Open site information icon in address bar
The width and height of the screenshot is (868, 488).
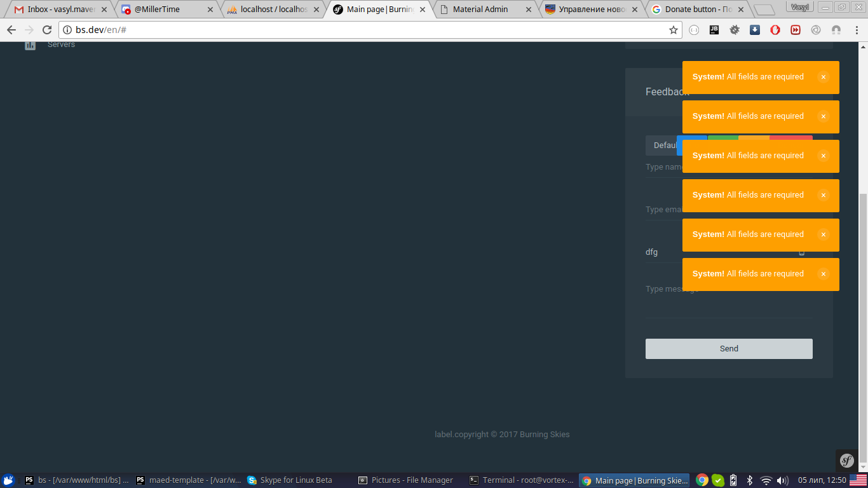pos(67,30)
